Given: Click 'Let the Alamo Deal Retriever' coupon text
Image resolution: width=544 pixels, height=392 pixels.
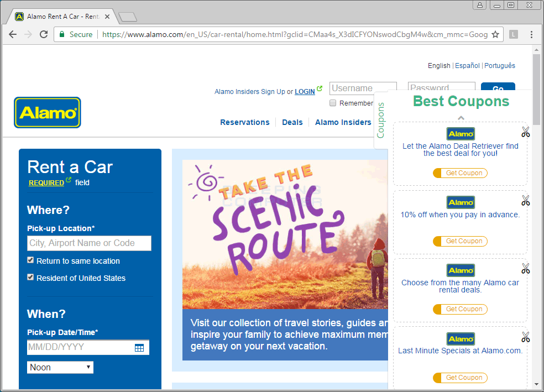Looking at the screenshot, I should click(x=461, y=149).
